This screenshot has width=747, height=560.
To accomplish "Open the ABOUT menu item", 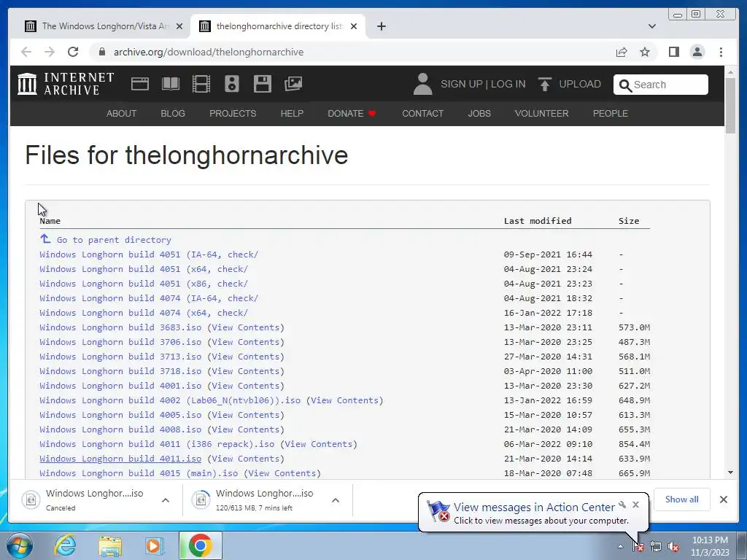I will [x=122, y=113].
